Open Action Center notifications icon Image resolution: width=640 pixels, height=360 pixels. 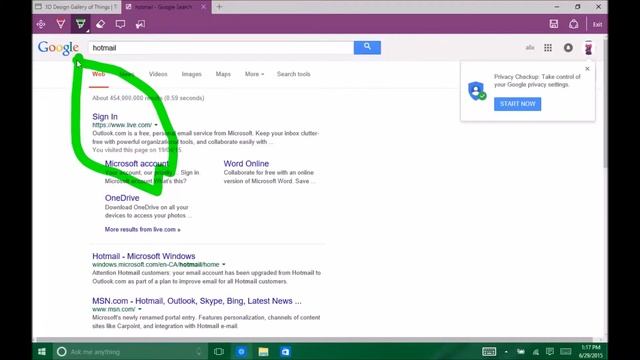coord(550,351)
